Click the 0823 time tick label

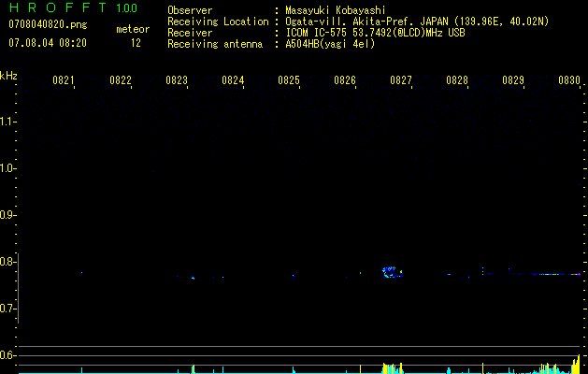[177, 80]
